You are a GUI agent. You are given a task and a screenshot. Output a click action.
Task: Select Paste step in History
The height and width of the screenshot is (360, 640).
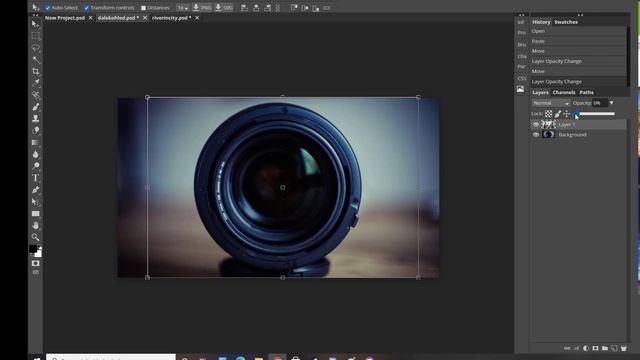(x=578, y=41)
